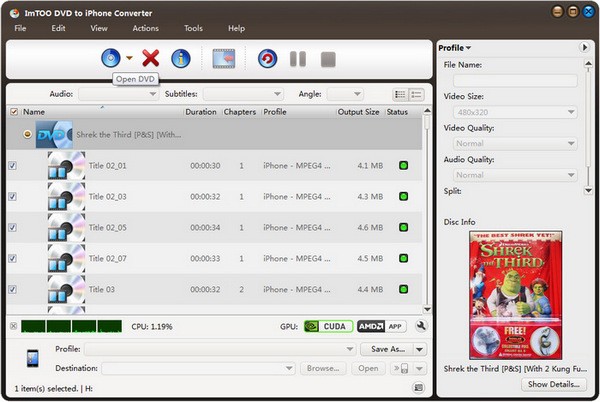Uncheck the Title 02_01 checkbox
Image resolution: width=600 pixels, height=402 pixels.
[12, 166]
